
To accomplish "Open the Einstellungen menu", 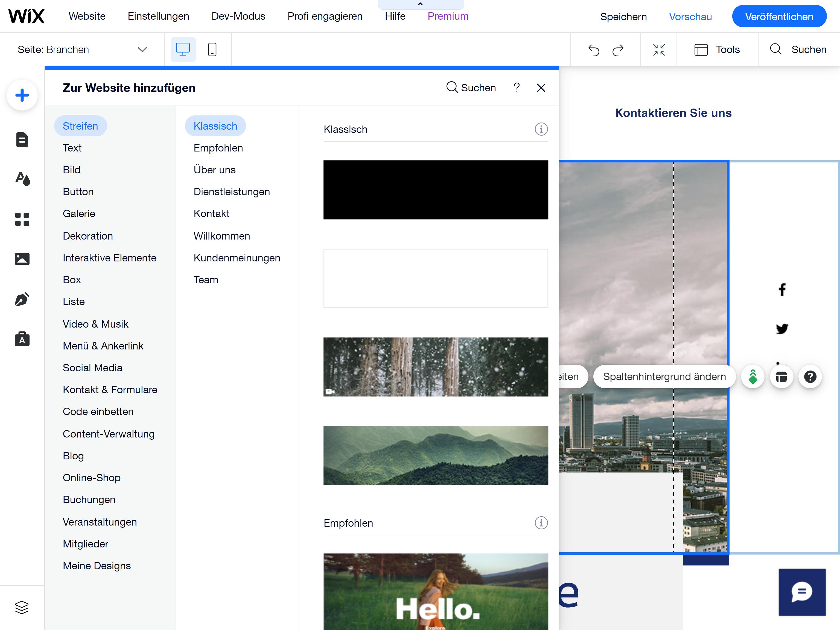I will 158,16.
